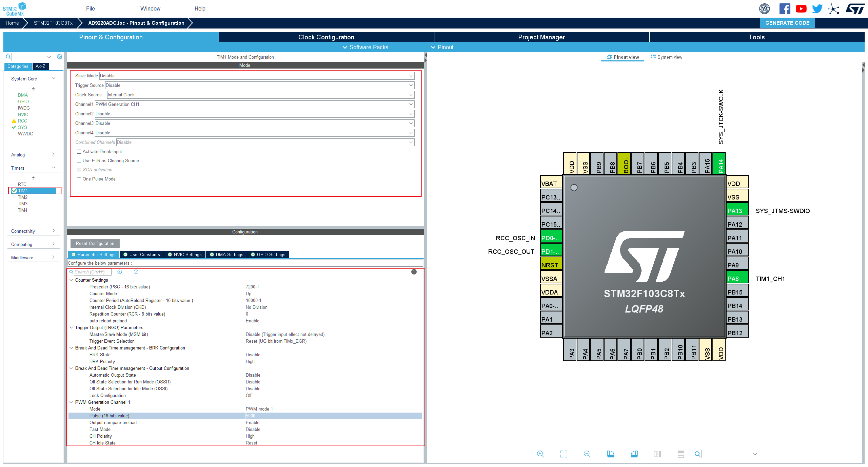Click fit-to-screen icon below pinout
The width and height of the screenshot is (868, 467).
point(564,454)
